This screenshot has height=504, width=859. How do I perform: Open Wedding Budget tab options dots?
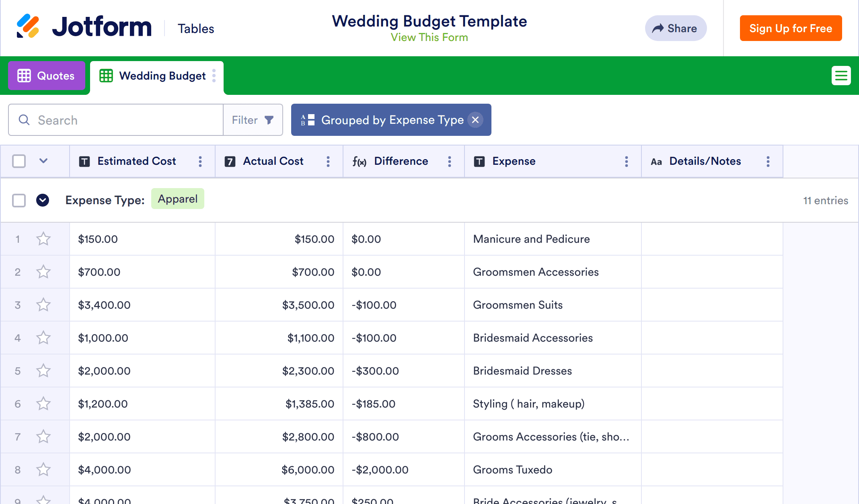214,76
